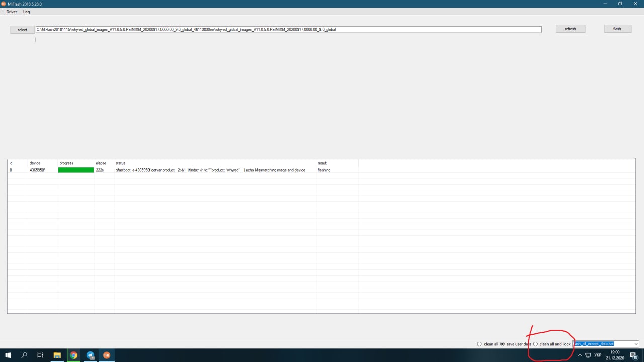Select the 'save user data' radio option
644x362 pixels.
pos(516,344)
